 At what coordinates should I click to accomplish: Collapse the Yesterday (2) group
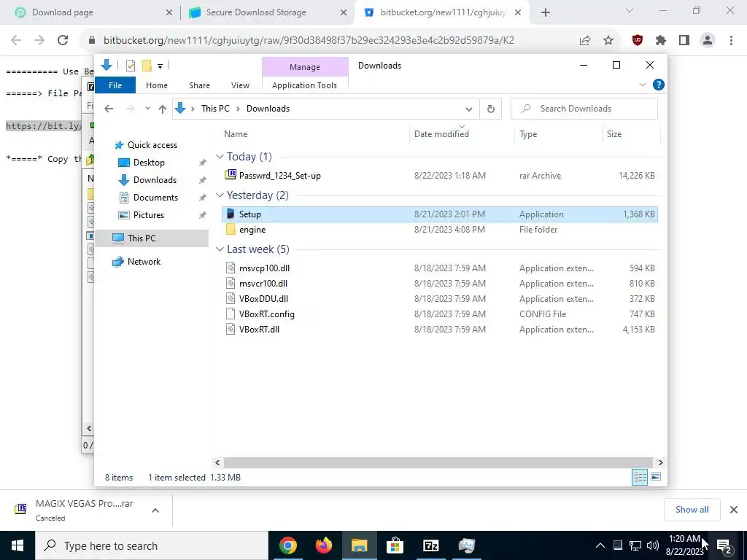click(220, 195)
